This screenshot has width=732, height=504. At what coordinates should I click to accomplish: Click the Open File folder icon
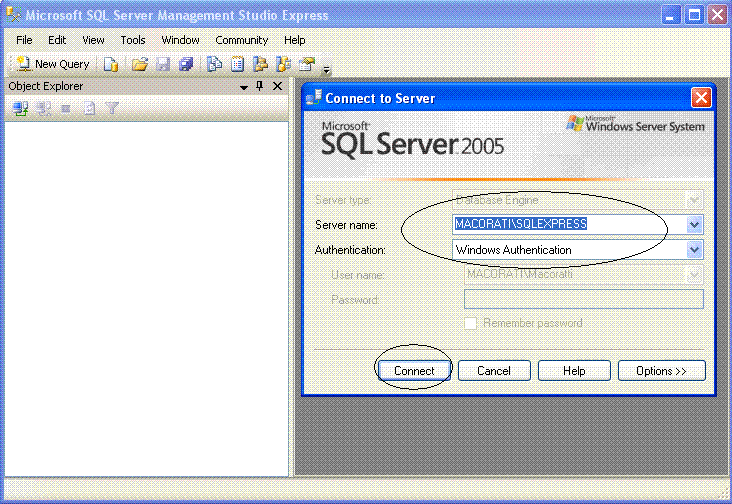tap(140, 64)
